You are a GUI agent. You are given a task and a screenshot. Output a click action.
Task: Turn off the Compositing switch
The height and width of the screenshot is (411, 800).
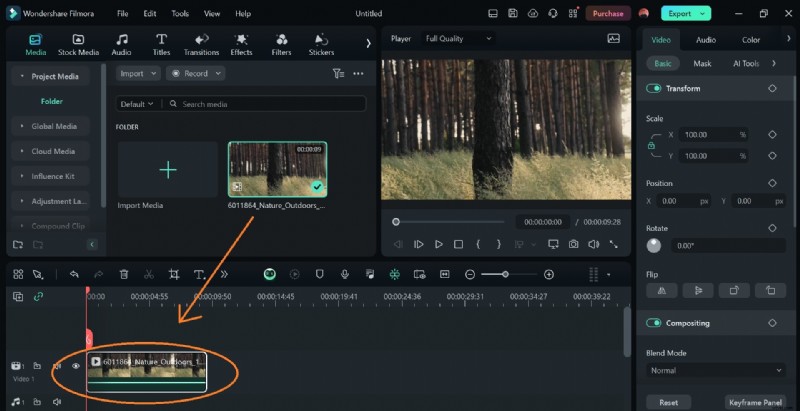coord(654,323)
